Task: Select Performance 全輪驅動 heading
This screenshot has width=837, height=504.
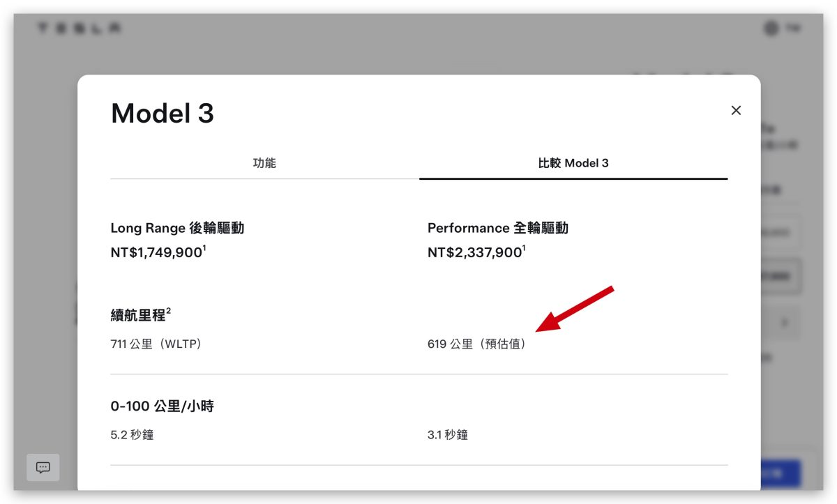Action: pos(498,228)
